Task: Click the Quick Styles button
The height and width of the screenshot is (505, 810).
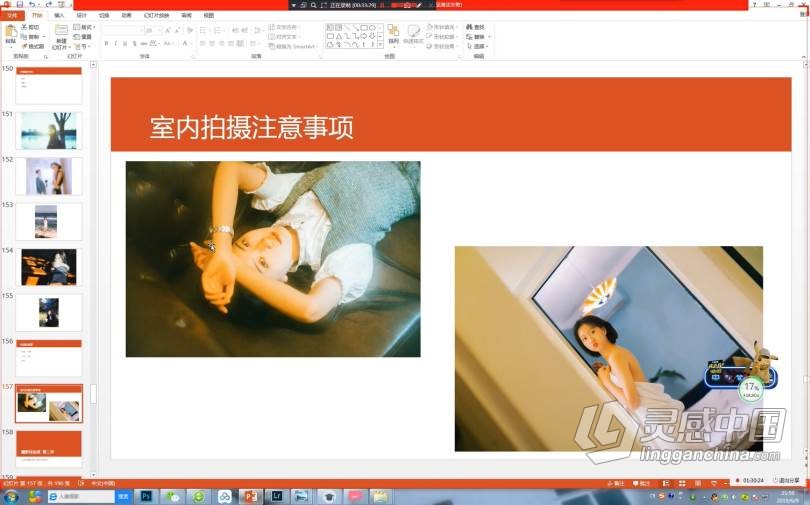Action: coord(413,35)
